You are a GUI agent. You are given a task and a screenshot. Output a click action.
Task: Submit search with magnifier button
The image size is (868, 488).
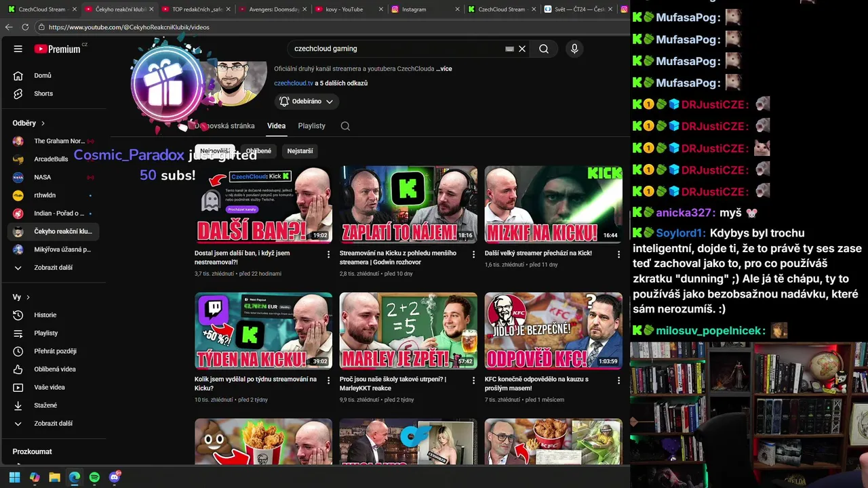coord(544,49)
